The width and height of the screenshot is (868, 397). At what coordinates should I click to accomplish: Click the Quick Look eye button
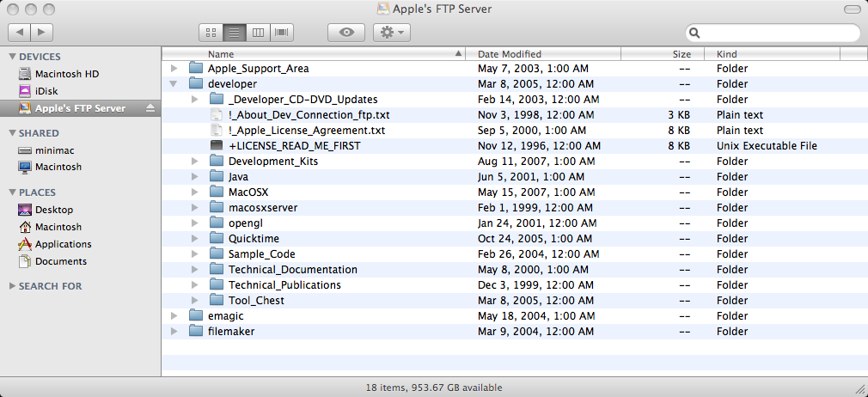[x=346, y=33]
